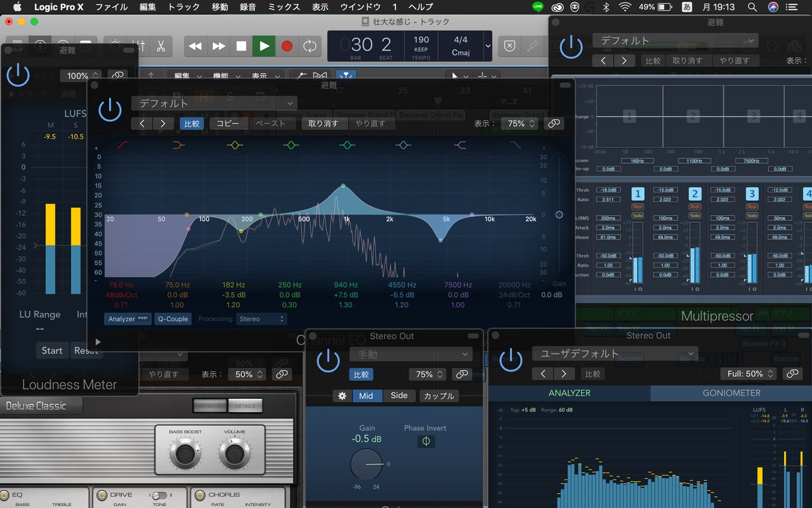Screen dimensions: 812x508
Task: Click the Gain plugin link icon
Action: pyautogui.click(x=461, y=374)
